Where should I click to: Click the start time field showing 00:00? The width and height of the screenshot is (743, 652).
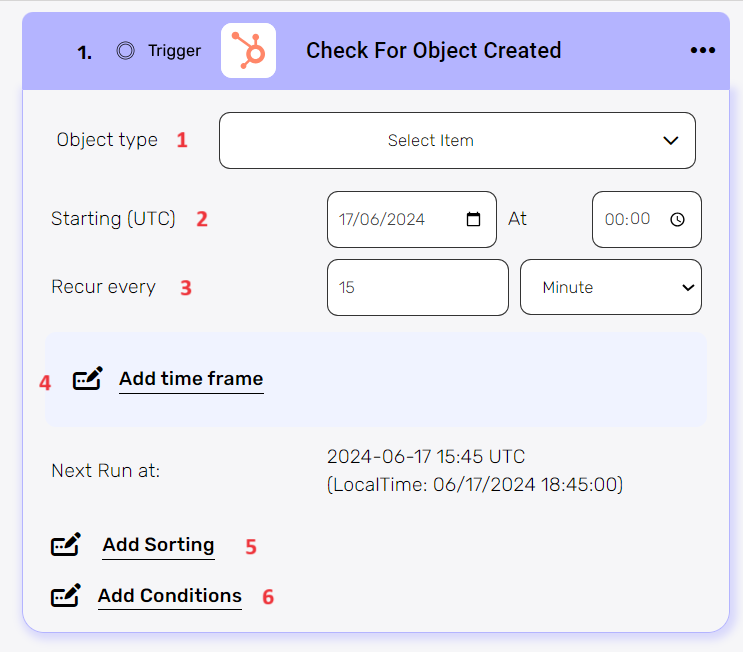[x=630, y=219]
